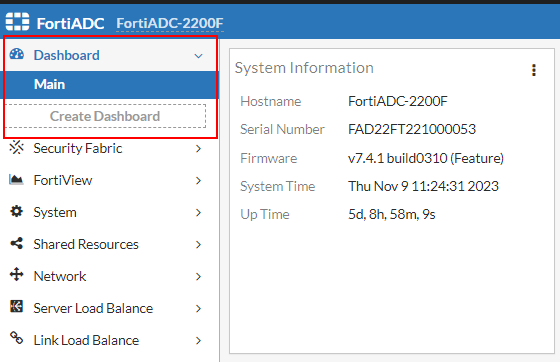Click the firmware value v7.4.1 build0310
Image resolution: width=560 pixels, height=362 pixels.
(426, 158)
